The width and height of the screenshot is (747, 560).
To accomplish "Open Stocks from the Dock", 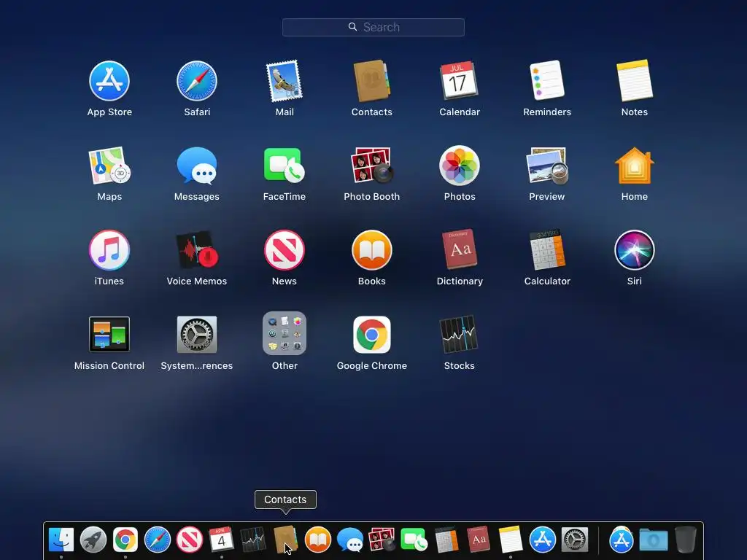I will tap(253, 540).
